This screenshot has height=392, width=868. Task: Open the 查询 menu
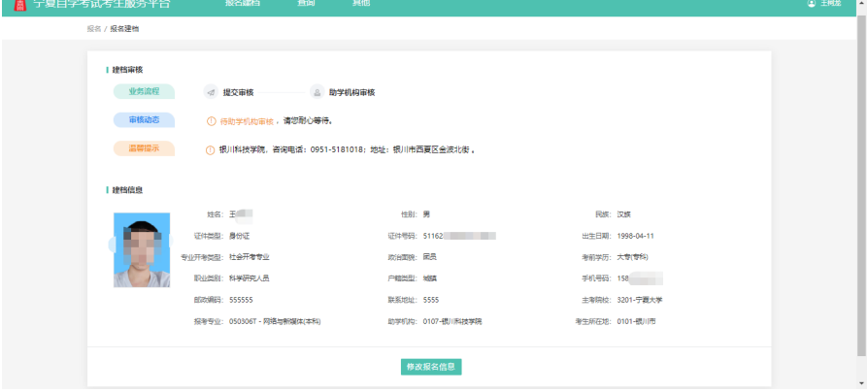pyautogui.click(x=306, y=3)
